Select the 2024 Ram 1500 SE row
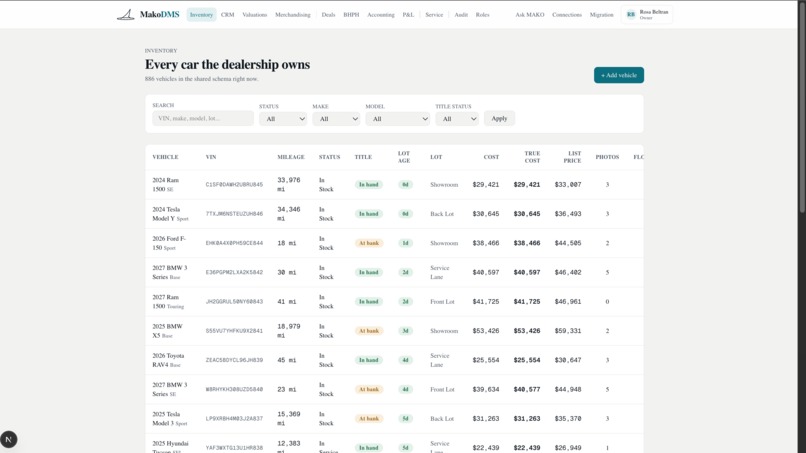Image resolution: width=806 pixels, height=453 pixels. pos(394,185)
